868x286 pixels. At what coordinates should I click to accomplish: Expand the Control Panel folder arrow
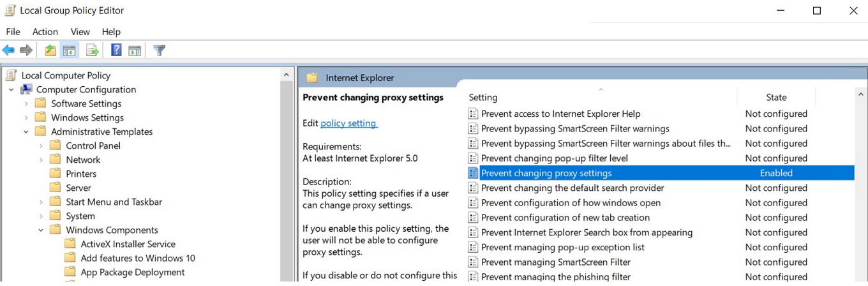[x=41, y=146]
